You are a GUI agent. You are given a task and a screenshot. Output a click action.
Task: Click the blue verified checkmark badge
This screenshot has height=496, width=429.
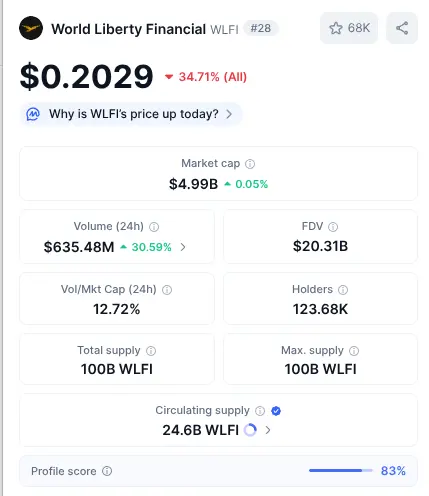click(x=276, y=411)
